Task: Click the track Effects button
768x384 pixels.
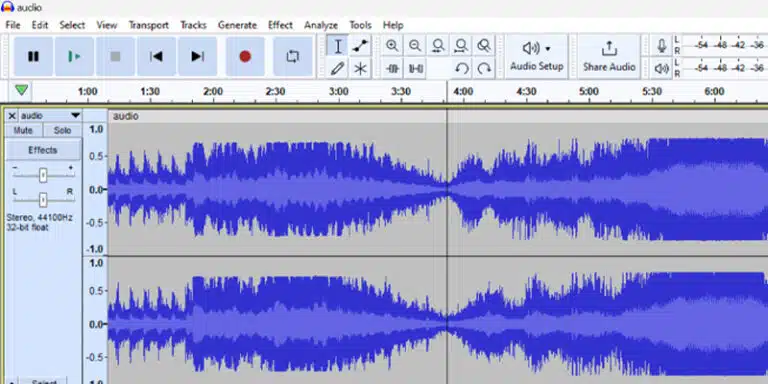Action: pos(43,150)
